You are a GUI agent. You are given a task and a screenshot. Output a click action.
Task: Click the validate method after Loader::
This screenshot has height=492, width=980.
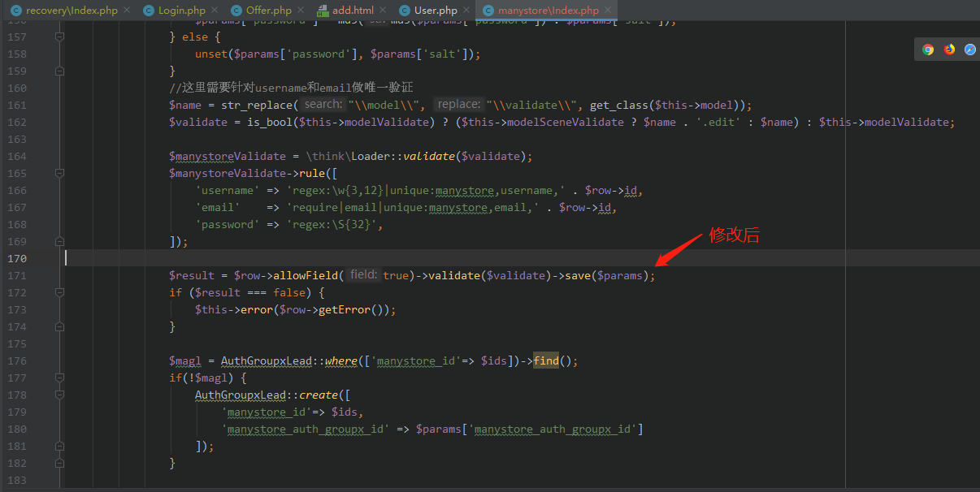(x=428, y=157)
